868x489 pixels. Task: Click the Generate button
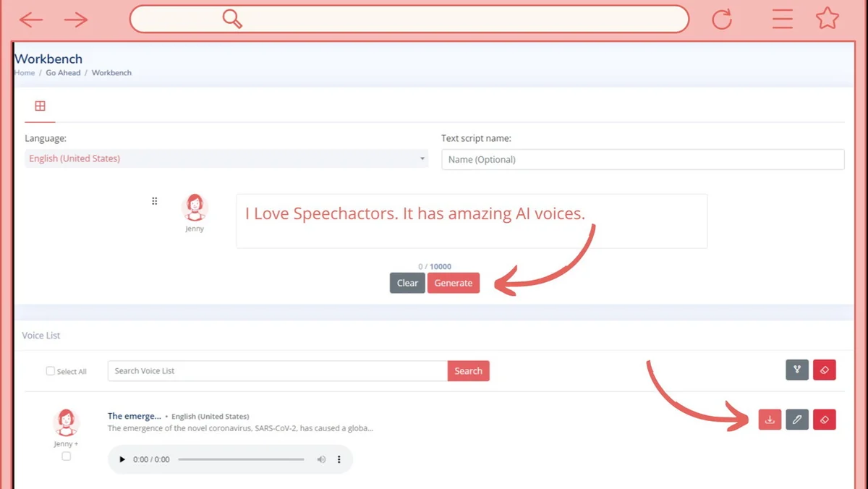pos(454,283)
